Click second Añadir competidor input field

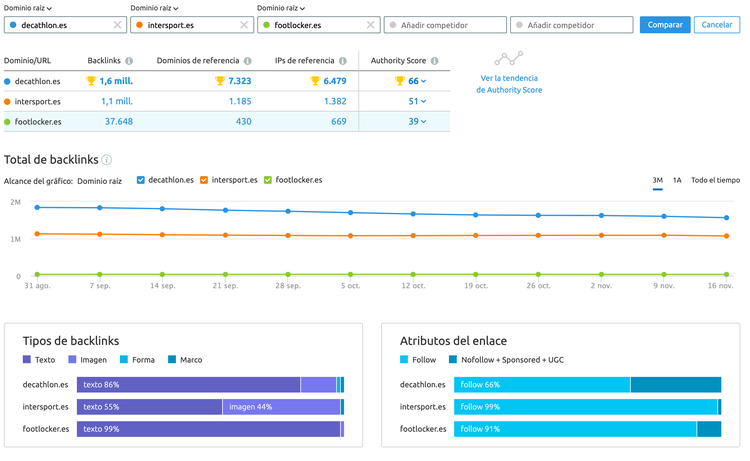572,25
